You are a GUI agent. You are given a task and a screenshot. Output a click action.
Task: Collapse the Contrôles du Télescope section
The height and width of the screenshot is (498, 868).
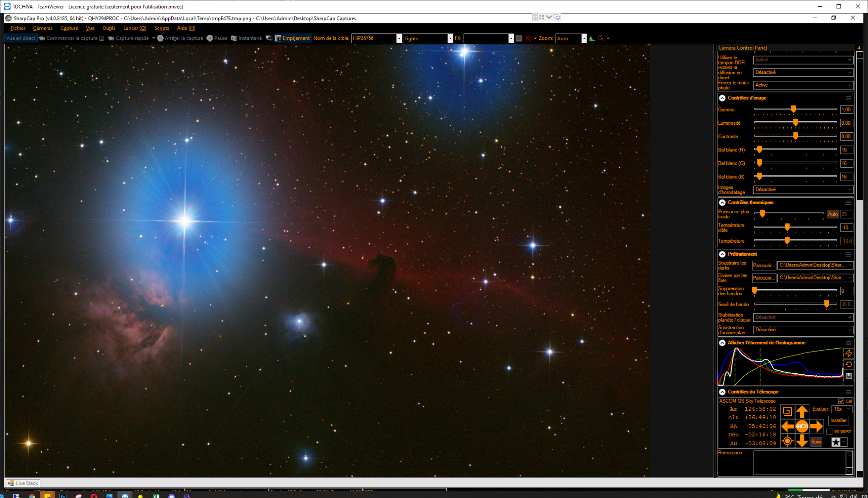point(722,392)
